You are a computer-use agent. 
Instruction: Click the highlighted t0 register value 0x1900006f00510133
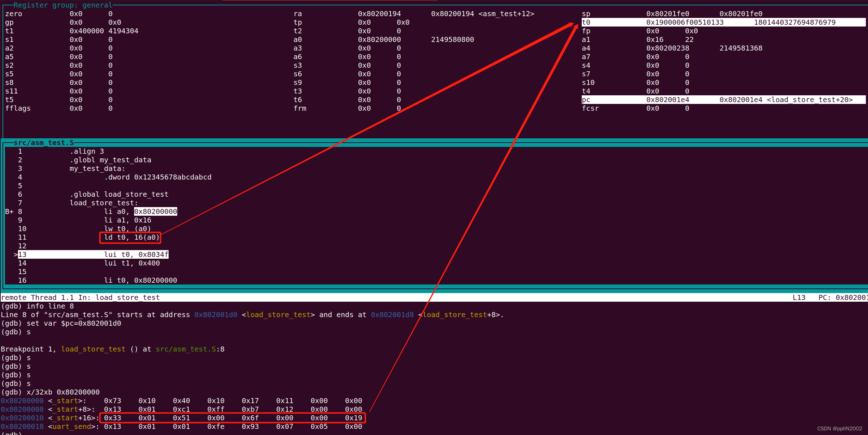(x=685, y=22)
